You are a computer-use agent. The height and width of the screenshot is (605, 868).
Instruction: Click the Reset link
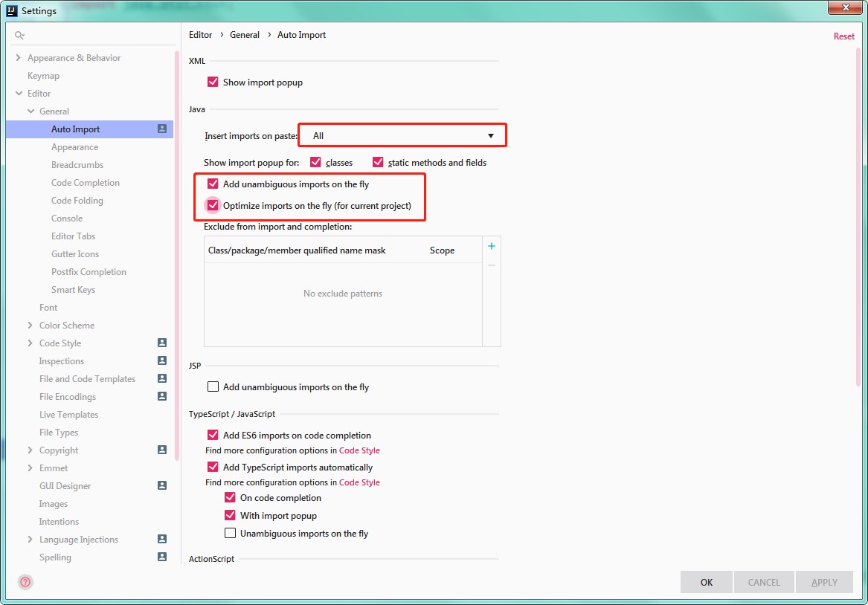pos(843,36)
